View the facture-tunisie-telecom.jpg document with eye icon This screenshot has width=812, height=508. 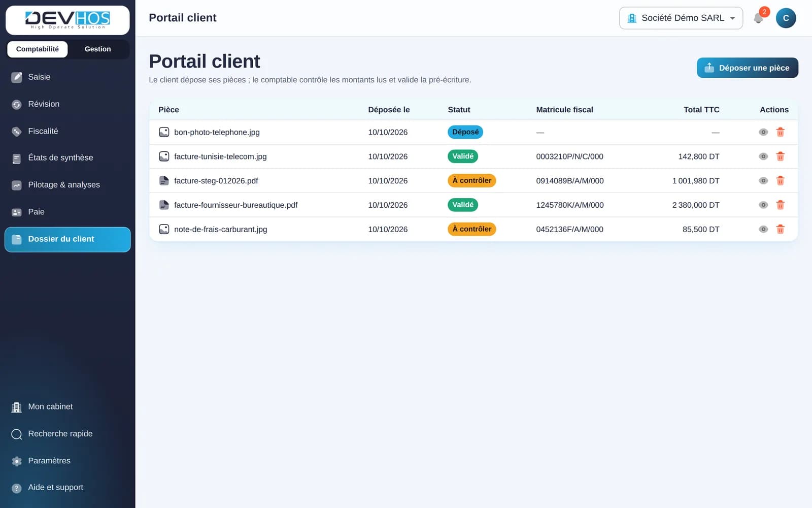click(x=763, y=156)
